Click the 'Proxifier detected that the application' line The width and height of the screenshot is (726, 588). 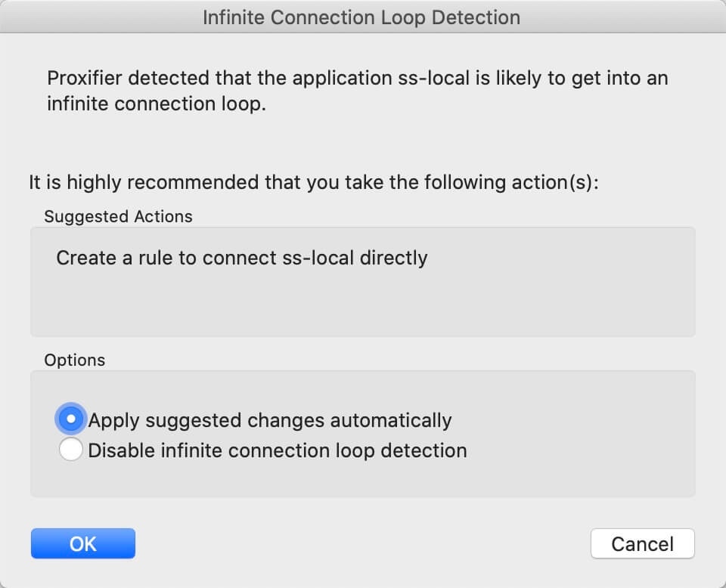[357, 79]
